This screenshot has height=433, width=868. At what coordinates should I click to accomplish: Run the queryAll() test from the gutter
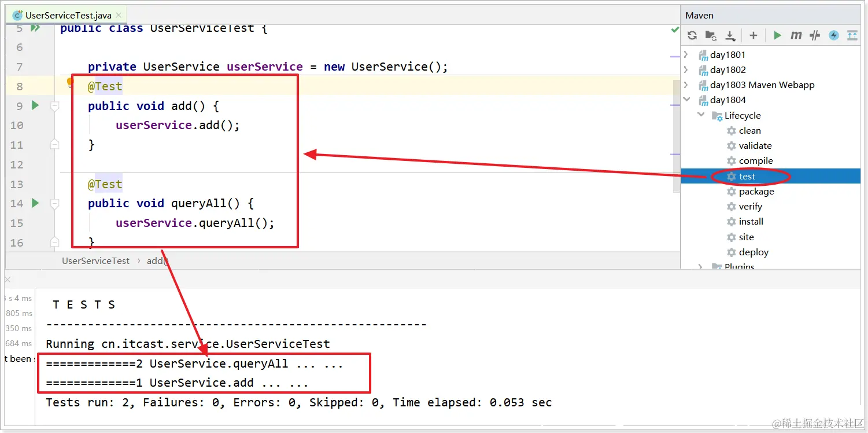(35, 203)
